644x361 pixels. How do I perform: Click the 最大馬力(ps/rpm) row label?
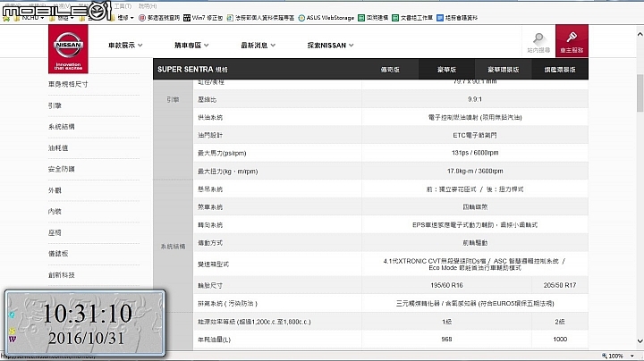pyautogui.click(x=222, y=153)
